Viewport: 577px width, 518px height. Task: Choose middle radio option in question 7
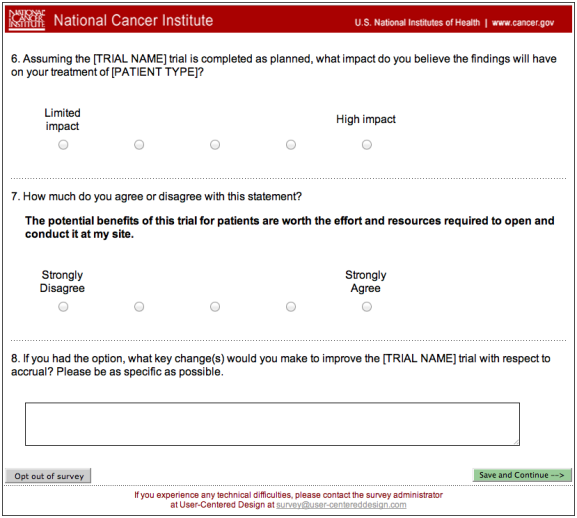(215, 306)
